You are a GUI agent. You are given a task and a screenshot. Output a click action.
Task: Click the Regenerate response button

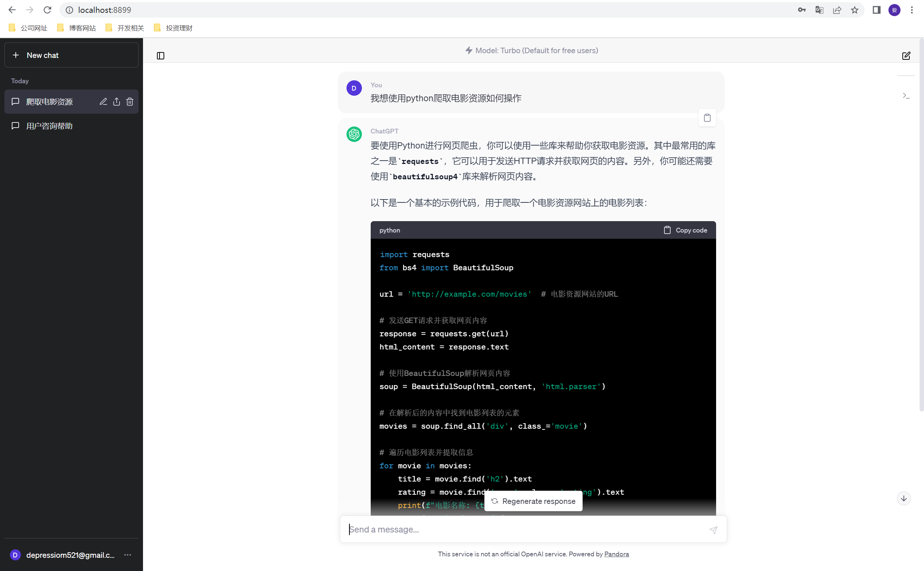coord(533,501)
